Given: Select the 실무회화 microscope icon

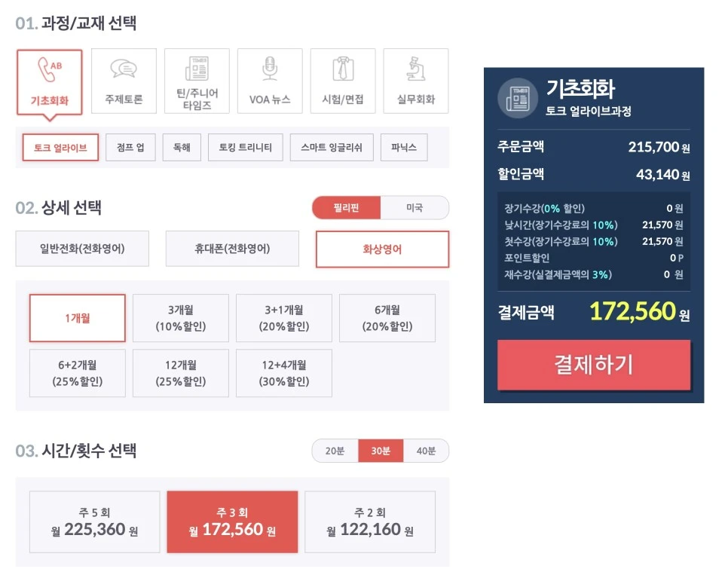Looking at the screenshot, I should point(416,69).
